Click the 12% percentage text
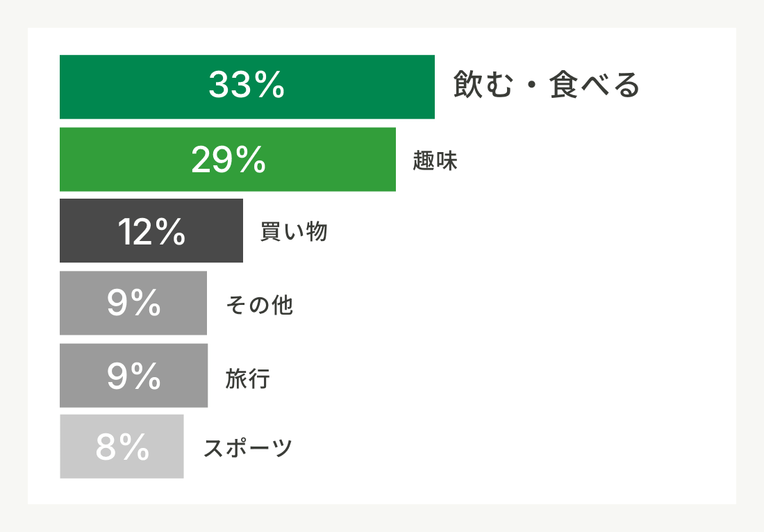Screen dimensions: 764x532 click(151, 231)
